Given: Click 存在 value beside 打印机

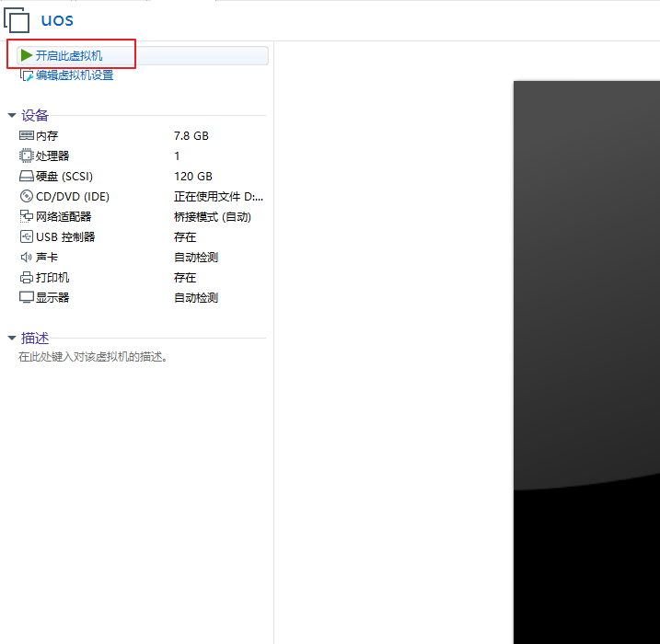Looking at the screenshot, I should [x=185, y=277].
